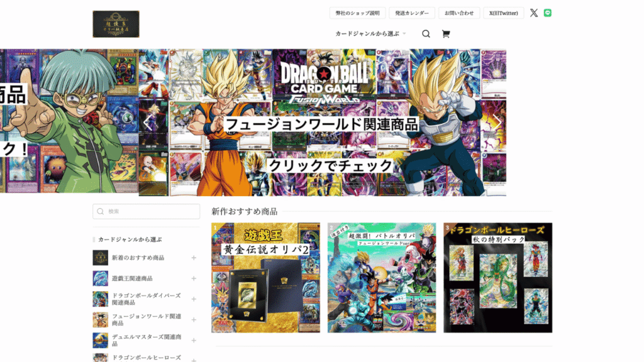Click the search input field in the sidebar
This screenshot has width=644, height=362.
click(x=146, y=212)
